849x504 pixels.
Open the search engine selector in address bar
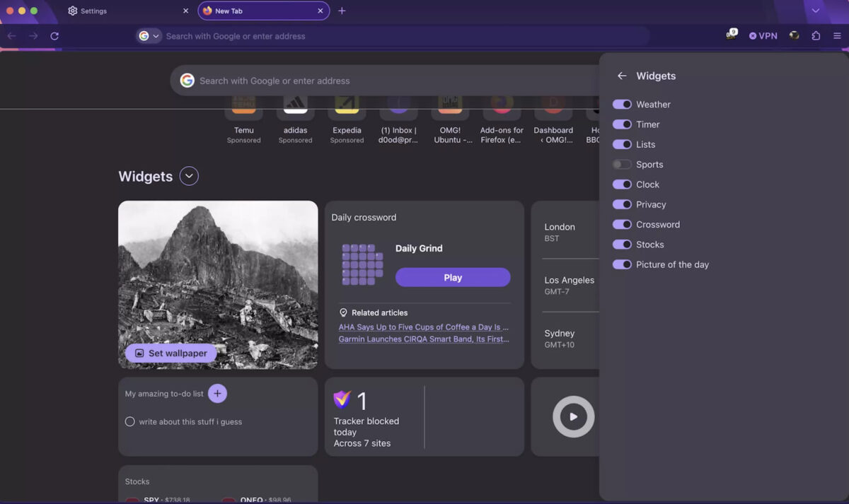pyautogui.click(x=149, y=36)
